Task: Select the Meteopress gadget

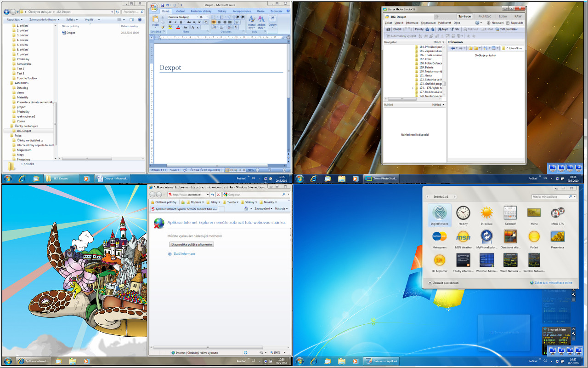Action: coord(440,239)
